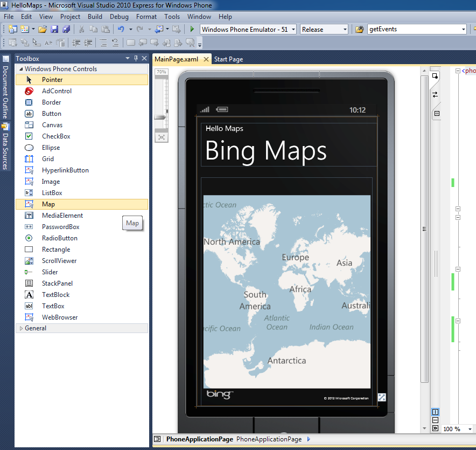The height and width of the screenshot is (450, 476).
Task: Click the Uncomment Lines icon
Action: tap(115, 43)
